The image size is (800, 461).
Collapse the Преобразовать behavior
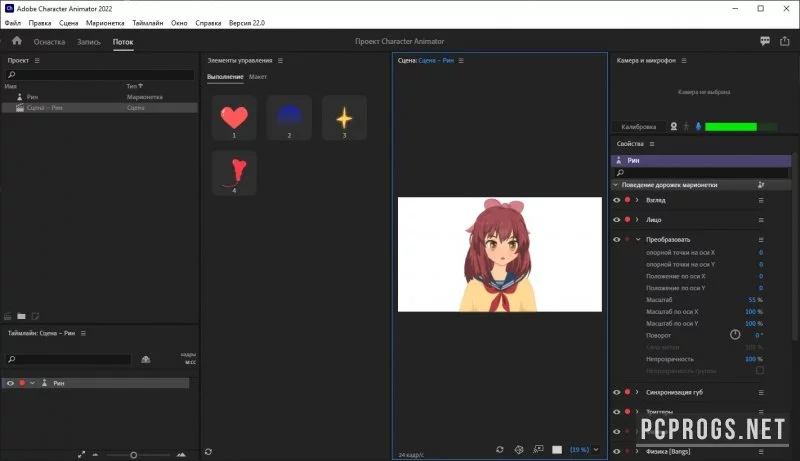click(638, 239)
